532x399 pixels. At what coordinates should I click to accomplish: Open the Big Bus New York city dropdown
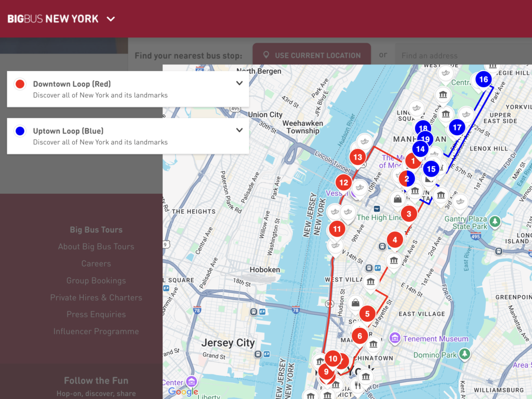coord(111,19)
